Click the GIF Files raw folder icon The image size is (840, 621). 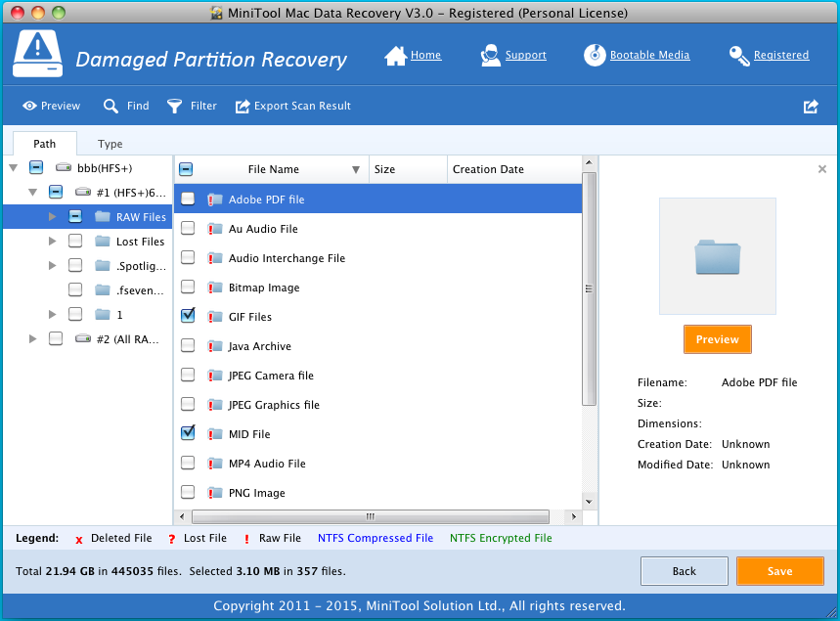pos(215,317)
